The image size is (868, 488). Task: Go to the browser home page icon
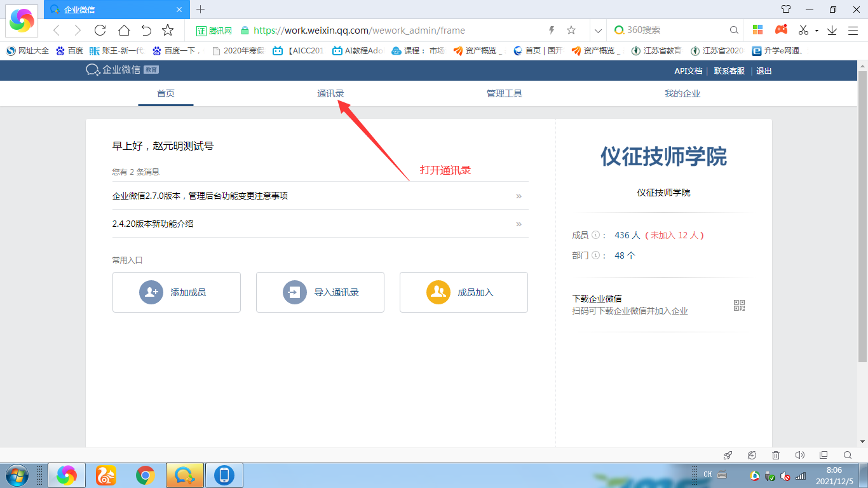124,30
